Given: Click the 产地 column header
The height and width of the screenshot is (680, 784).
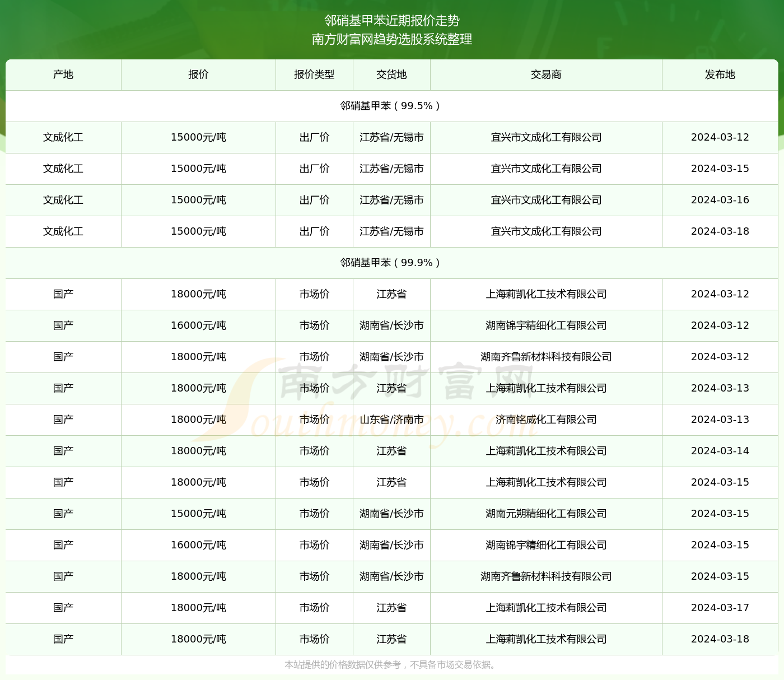Looking at the screenshot, I should [63, 74].
